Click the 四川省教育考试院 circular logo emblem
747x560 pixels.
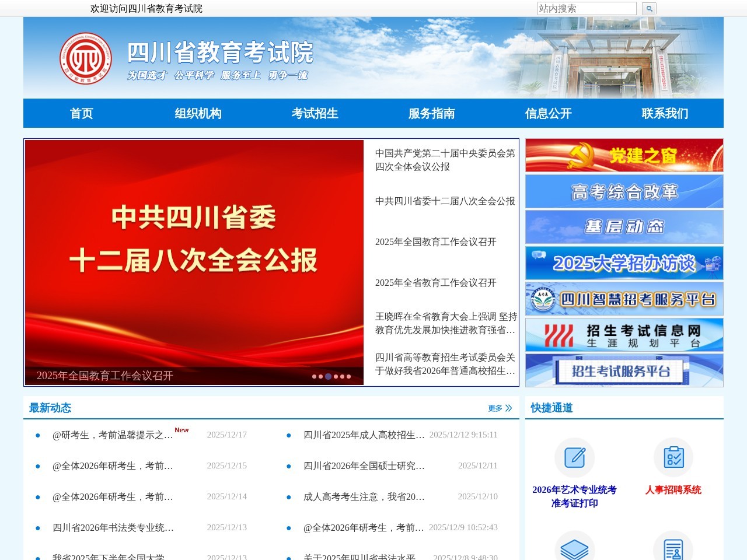point(86,57)
